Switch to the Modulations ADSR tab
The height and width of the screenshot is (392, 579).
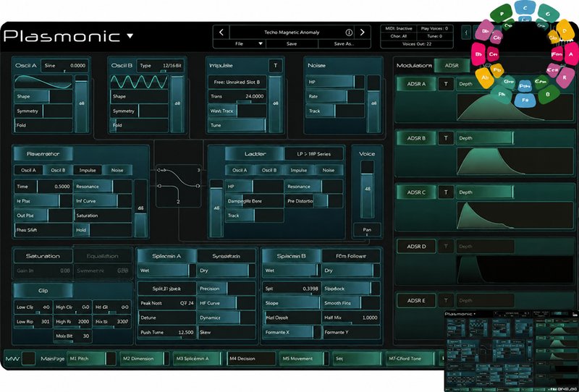(452, 65)
